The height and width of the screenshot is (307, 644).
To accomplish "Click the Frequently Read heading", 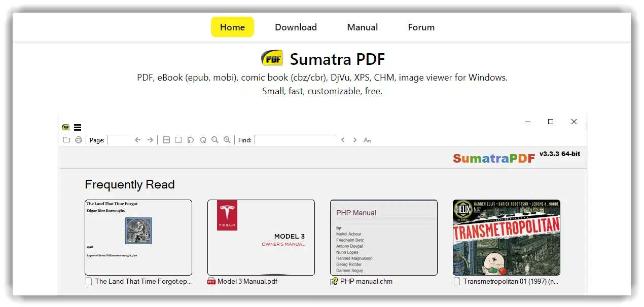I will (130, 184).
